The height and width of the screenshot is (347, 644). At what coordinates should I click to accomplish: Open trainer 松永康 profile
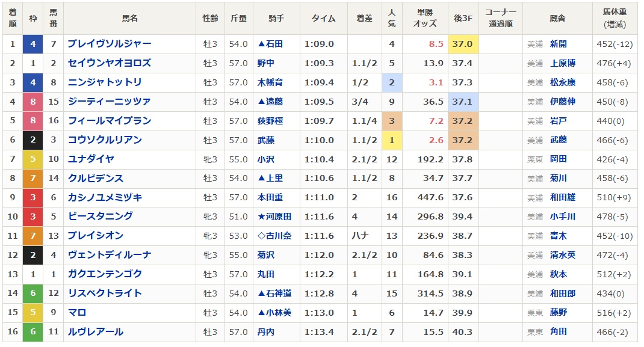click(562, 82)
